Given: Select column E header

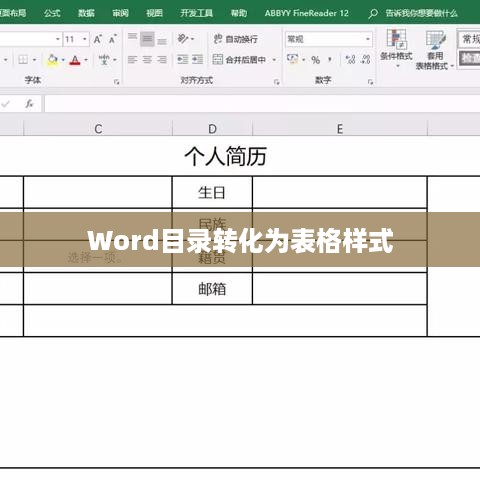Looking at the screenshot, I should point(340,129).
